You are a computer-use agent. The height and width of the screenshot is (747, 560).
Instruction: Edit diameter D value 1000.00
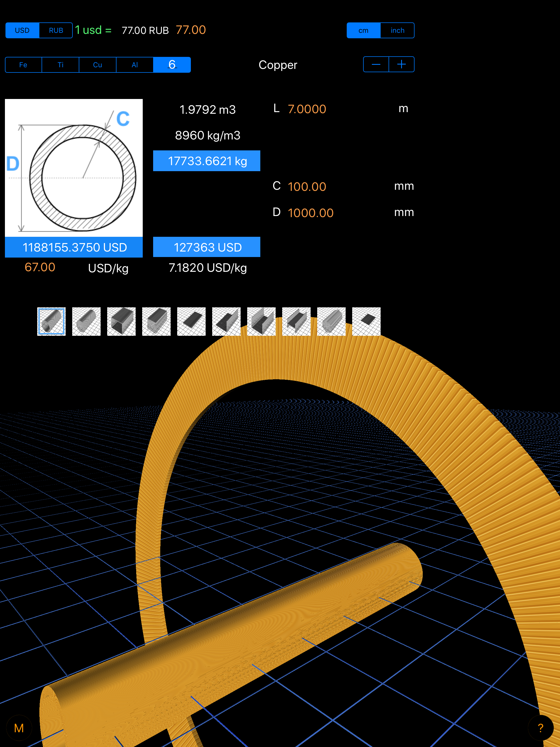click(x=311, y=213)
